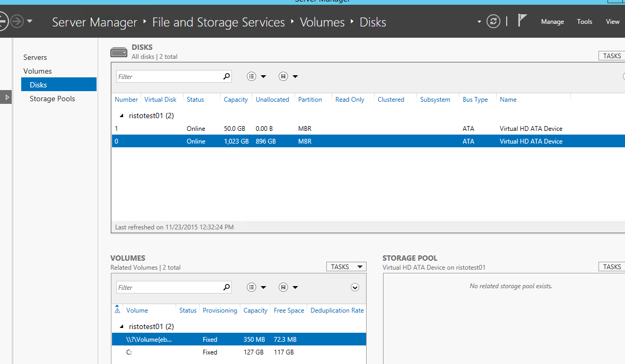Open notifications via the flag icon

point(523,19)
